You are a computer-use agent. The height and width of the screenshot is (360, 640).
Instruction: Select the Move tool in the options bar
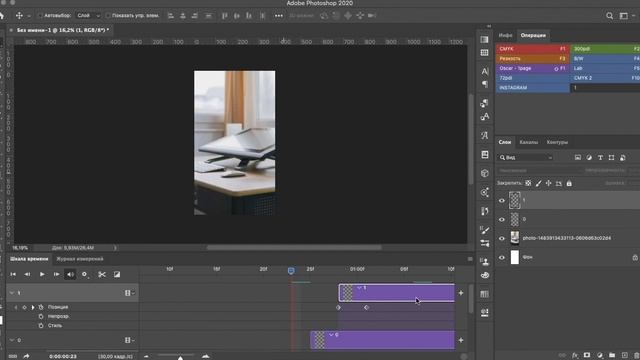point(19,16)
